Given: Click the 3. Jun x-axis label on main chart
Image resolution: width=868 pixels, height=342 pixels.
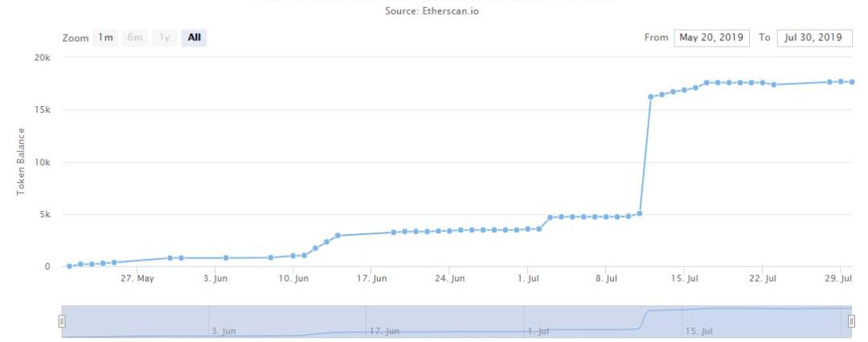Looking at the screenshot, I should [x=215, y=278].
